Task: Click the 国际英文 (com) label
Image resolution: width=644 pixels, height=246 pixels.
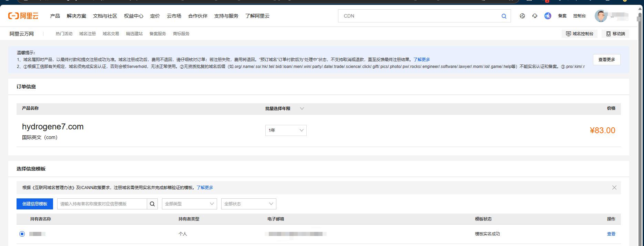Action: (40, 137)
